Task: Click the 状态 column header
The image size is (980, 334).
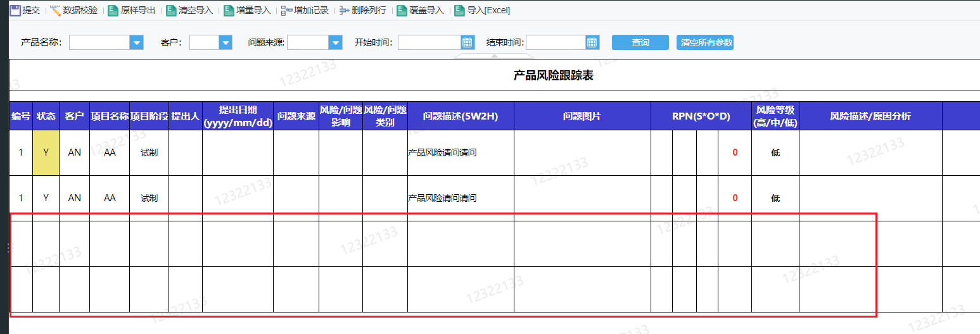Action: click(46, 116)
